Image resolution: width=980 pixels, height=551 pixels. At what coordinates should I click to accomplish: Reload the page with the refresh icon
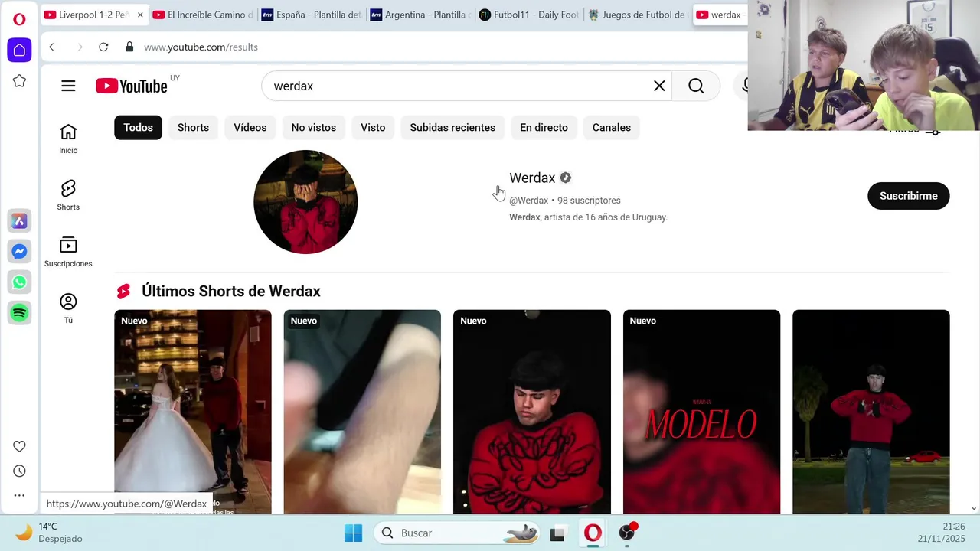(103, 47)
